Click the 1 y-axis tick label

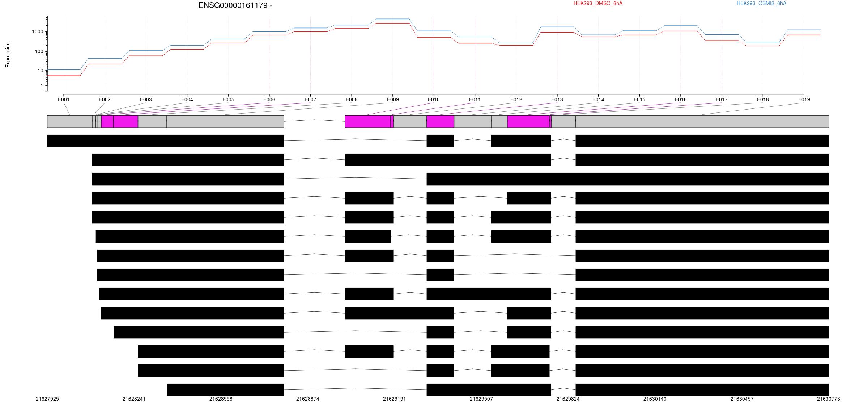click(x=42, y=86)
